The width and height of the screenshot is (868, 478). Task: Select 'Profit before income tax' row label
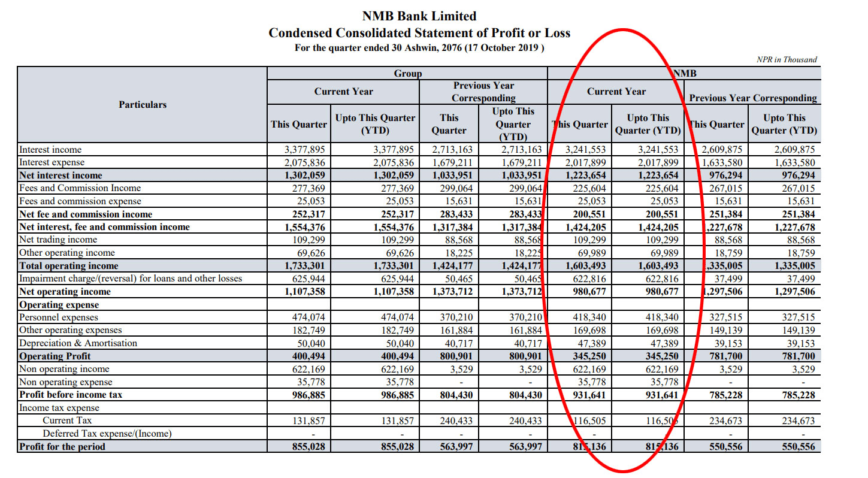click(x=71, y=395)
